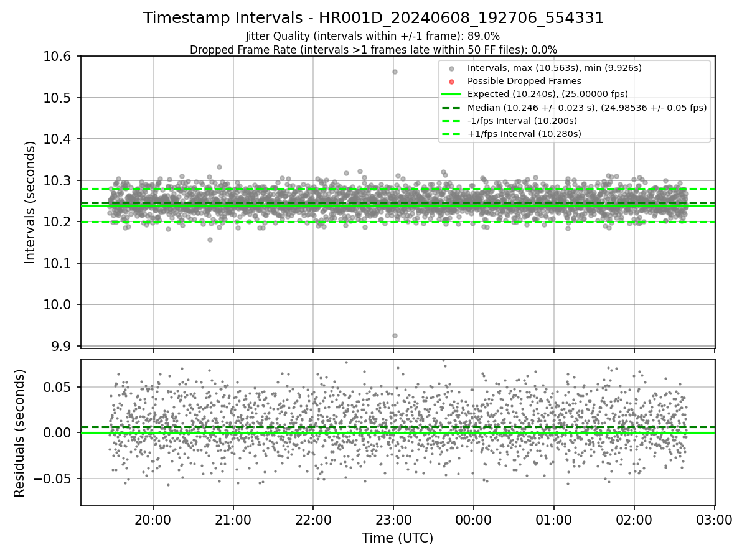Image resolution: width=747 pixels, height=560 pixels.
Task: Click the legend entry beginning 'Median (10.246 +/- 0.023 s)'
Action: tap(587, 107)
